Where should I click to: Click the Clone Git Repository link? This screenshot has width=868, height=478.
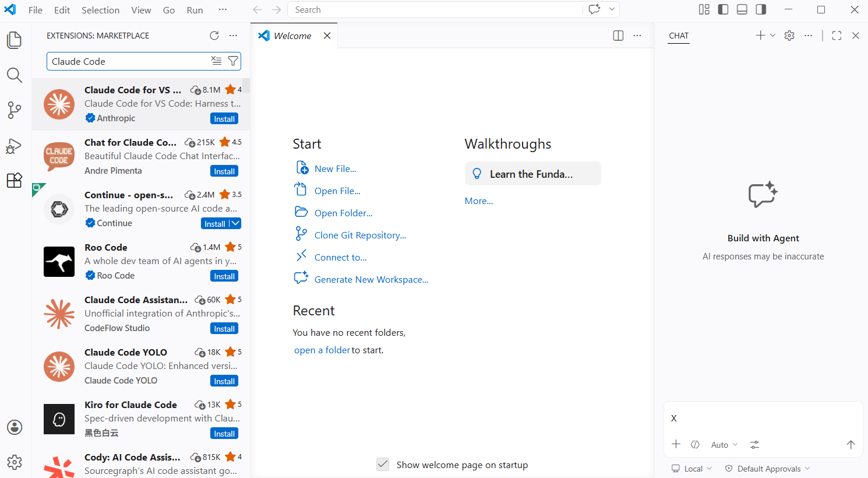359,235
